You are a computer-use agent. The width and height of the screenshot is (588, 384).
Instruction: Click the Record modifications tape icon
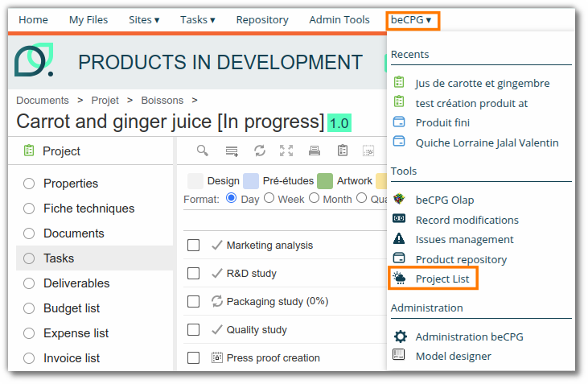click(x=399, y=218)
